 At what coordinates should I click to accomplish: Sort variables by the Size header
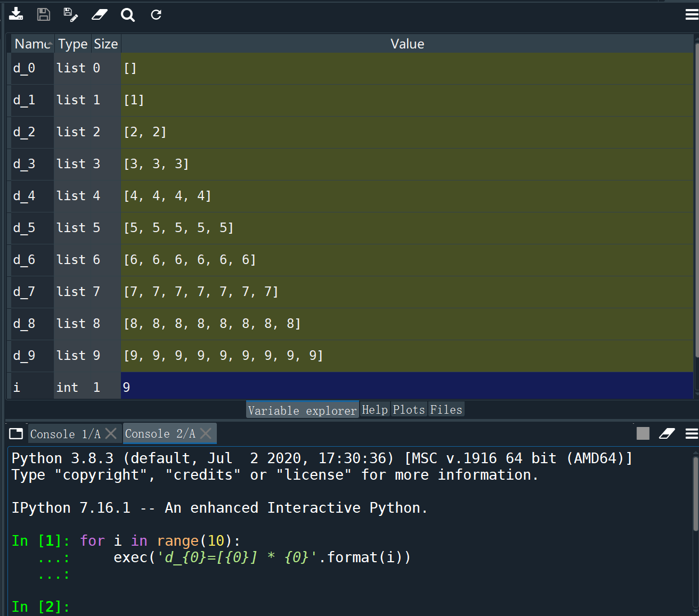[105, 44]
